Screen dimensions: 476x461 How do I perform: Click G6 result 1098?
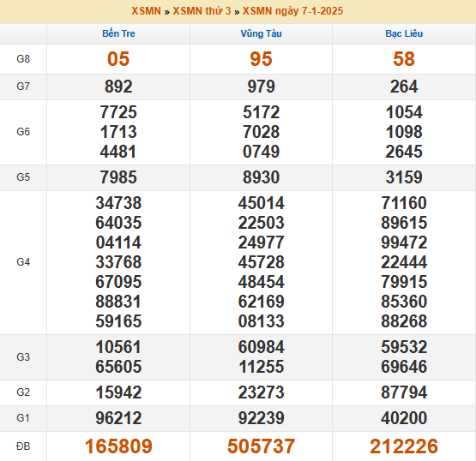(404, 132)
